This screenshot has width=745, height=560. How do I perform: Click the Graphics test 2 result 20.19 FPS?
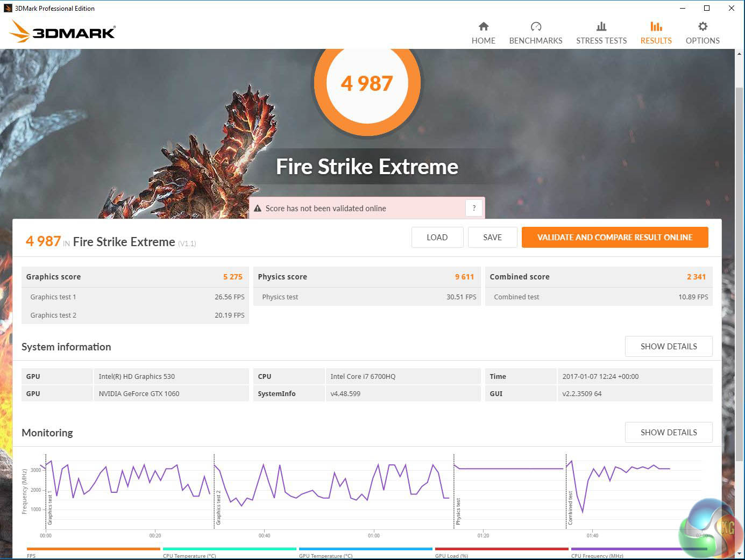point(230,315)
